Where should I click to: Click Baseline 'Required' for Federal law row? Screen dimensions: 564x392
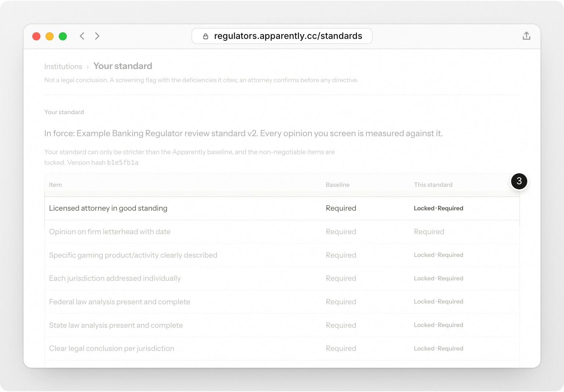pos(341,302)
